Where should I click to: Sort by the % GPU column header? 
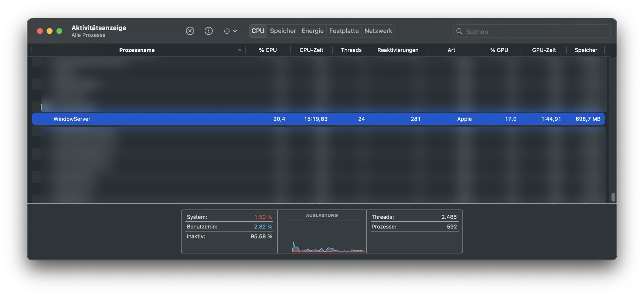499,50
